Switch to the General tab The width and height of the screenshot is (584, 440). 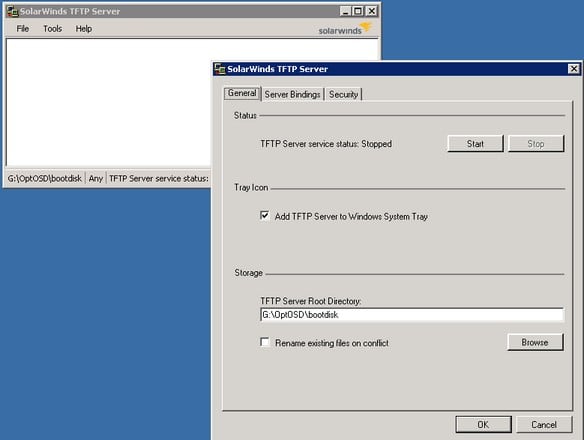242,93
